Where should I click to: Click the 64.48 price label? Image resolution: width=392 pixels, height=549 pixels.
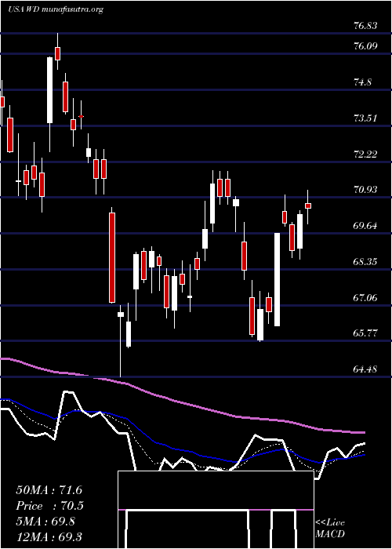(365, 369)
